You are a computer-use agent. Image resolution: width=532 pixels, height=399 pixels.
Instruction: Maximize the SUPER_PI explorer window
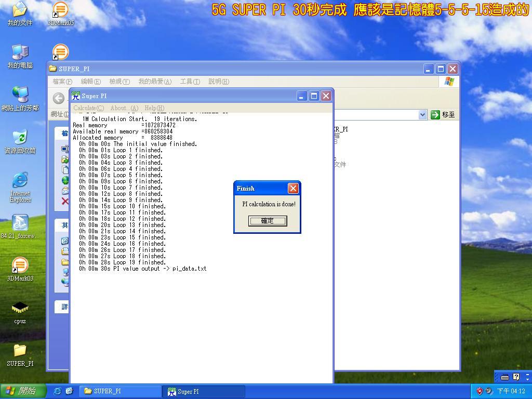[x=441, y=69]
